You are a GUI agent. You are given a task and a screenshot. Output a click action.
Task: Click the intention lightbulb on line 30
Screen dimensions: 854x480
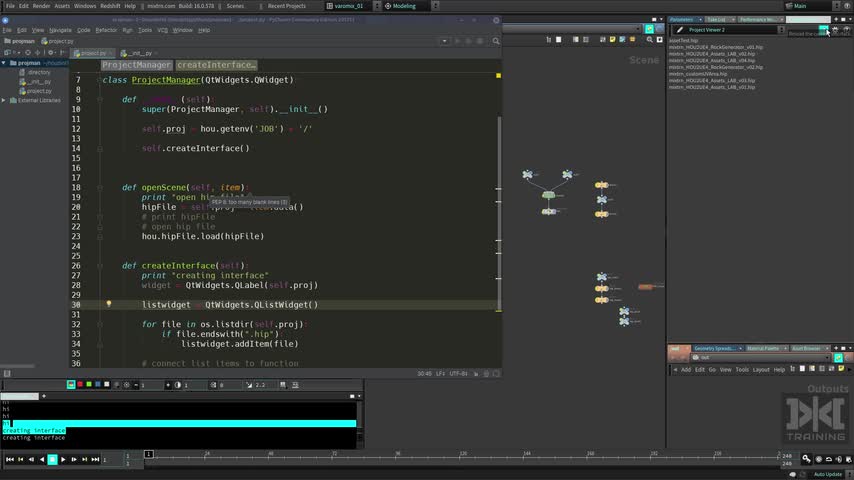108,304
